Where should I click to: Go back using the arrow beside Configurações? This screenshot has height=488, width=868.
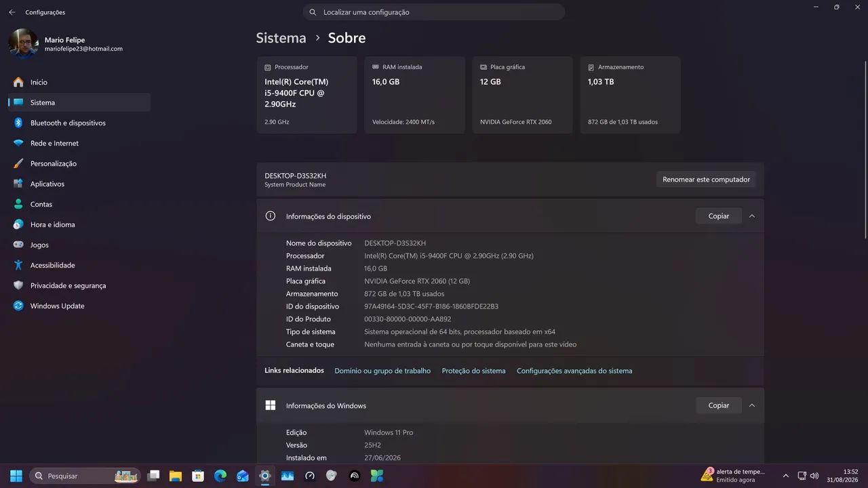(12, 12)
